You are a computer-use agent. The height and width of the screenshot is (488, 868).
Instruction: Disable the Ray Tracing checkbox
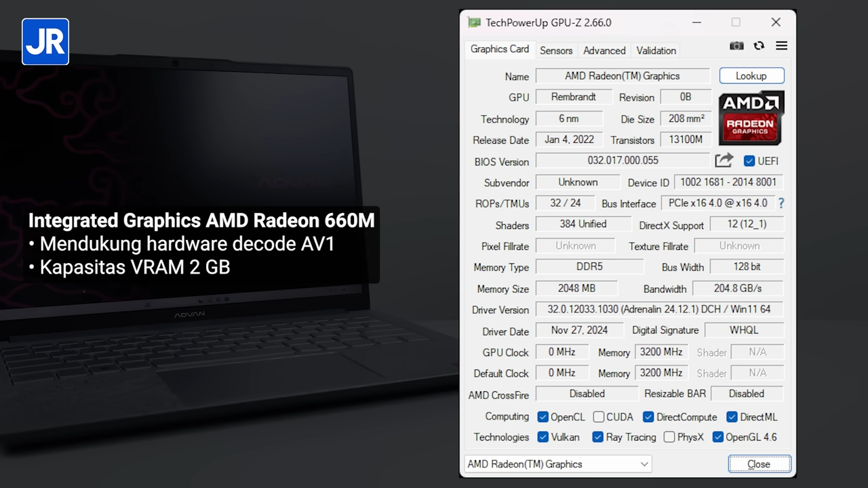click(x=597, y=437)
